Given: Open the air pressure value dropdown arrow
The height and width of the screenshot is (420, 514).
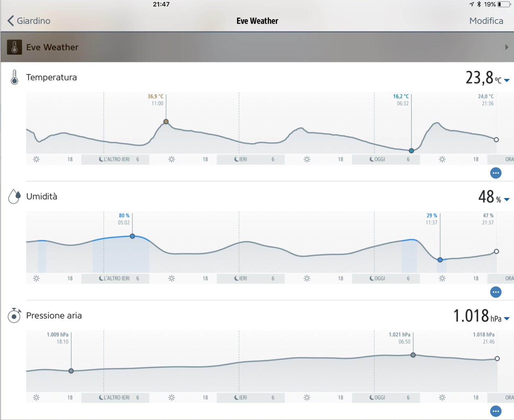Looking at the screenshot, I should click(x=507, y=319).
